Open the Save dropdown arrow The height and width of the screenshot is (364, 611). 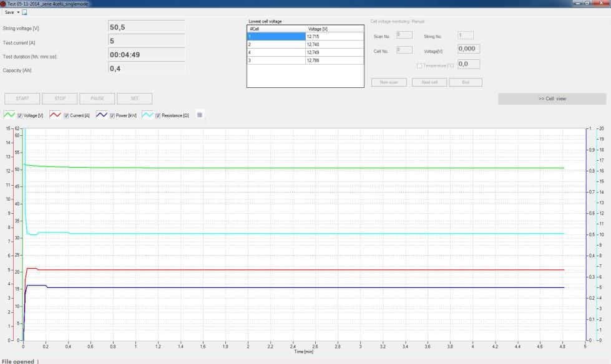point(18,12)
